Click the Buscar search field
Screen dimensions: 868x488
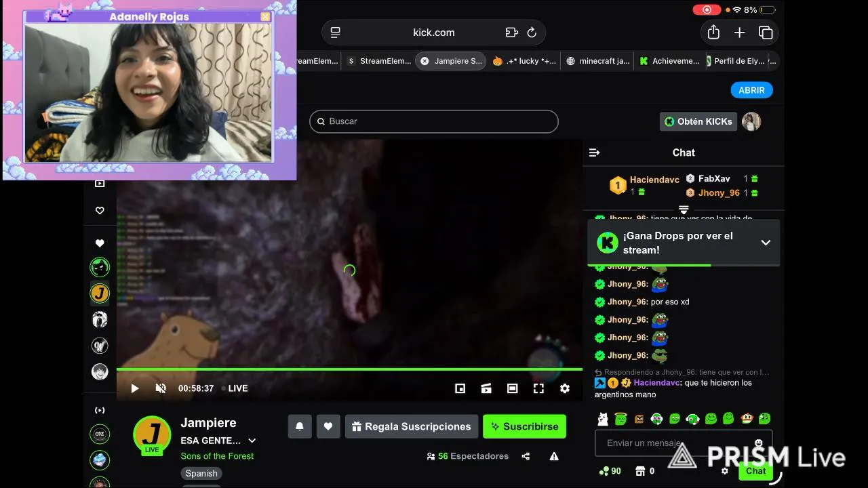coord(434,121)
